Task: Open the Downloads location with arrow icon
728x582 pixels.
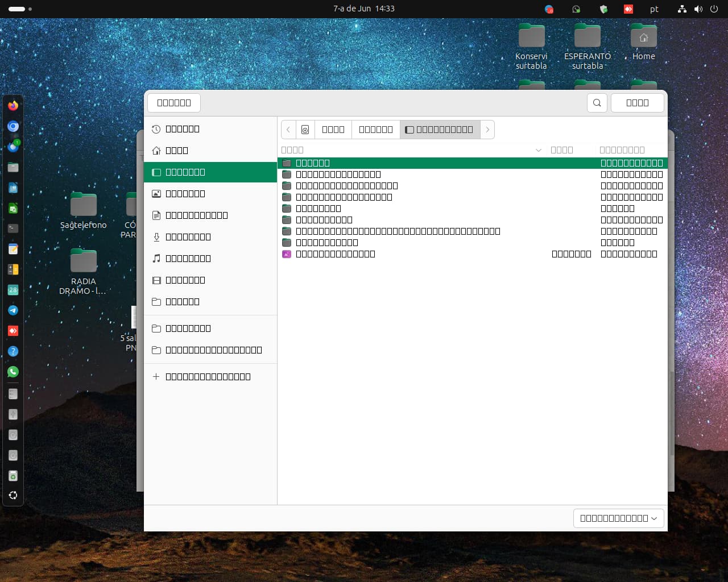Action: (x=188, y=237)
